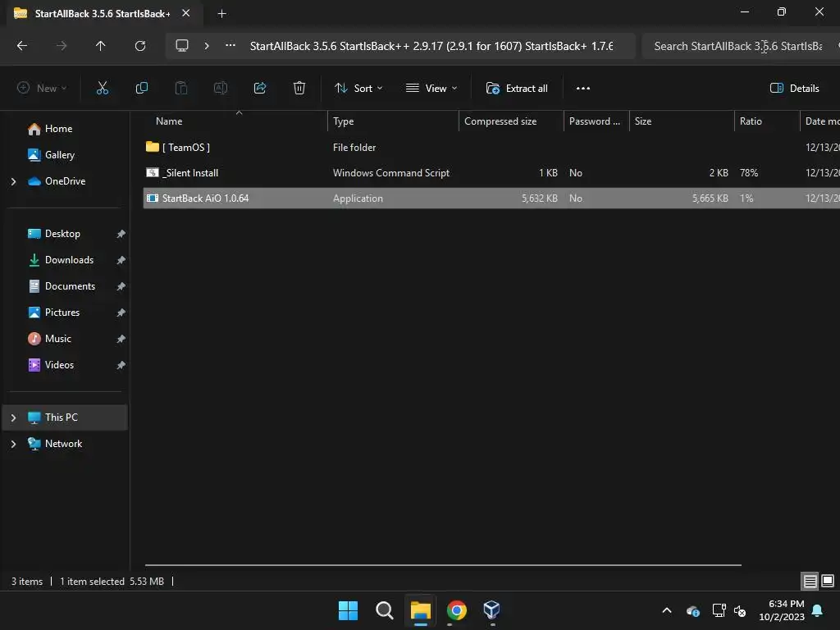Viewport: 840px width, 630px height.
Task: Unpin Desktop using its pin icon
Action: pos(121,234)
